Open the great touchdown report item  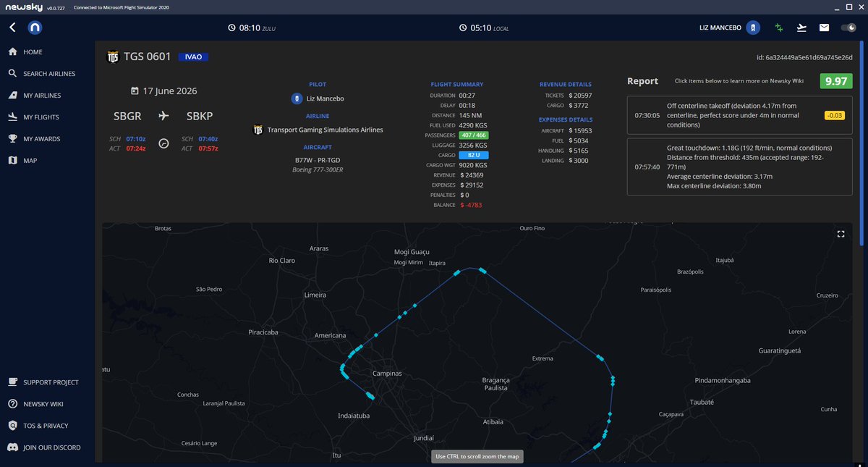pyautogui.click(x=739, y=167)
